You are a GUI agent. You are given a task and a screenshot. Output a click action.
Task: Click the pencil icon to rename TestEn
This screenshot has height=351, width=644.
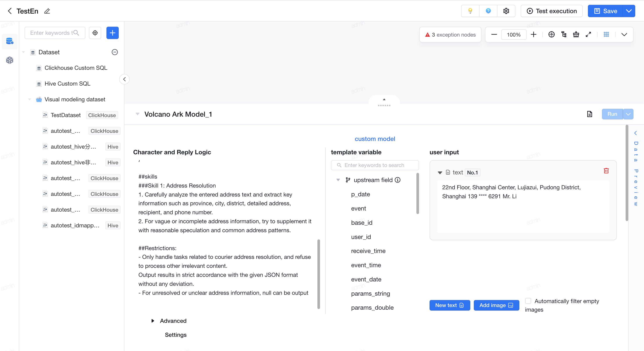[47, 11]
